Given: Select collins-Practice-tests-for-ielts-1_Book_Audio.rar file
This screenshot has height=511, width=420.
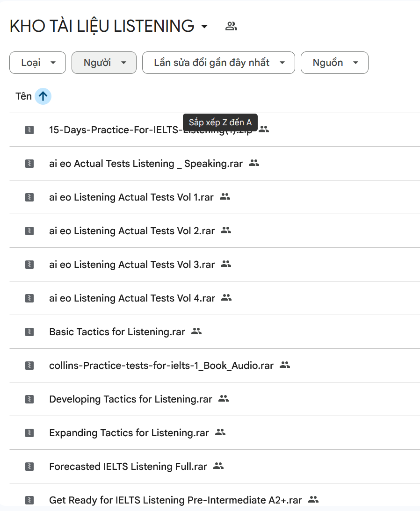Looking at the screenshot, I should [x=161, y=366].
